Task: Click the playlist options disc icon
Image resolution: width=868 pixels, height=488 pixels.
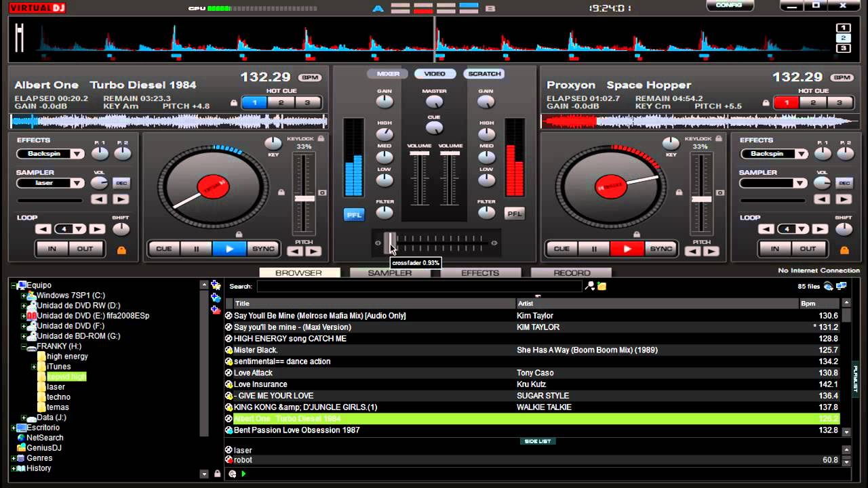Action: [233, 474]
